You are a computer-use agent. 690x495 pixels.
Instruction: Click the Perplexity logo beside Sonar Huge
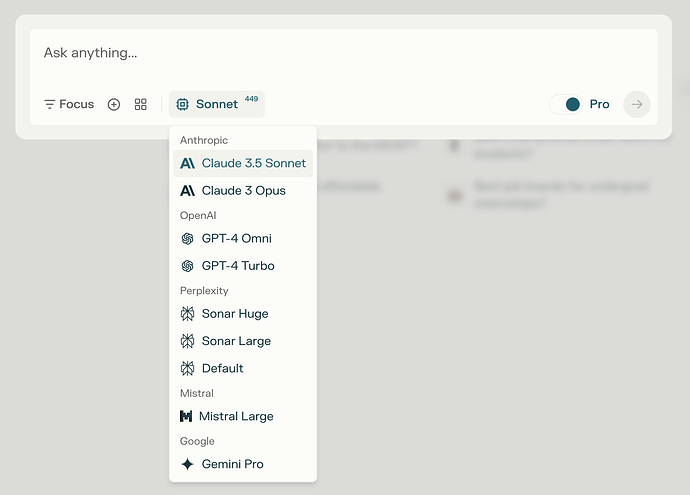click(x=187, y=314)
